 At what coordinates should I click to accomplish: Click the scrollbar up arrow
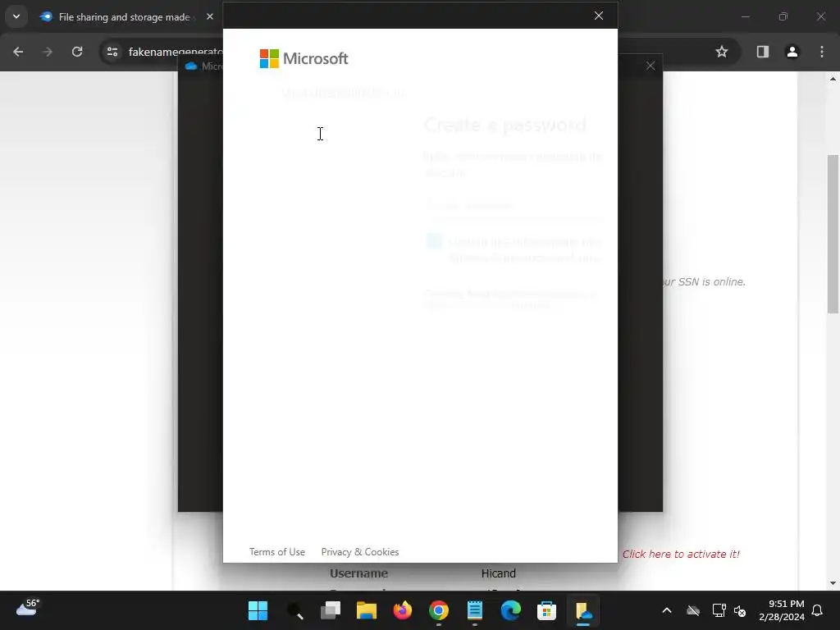tap(833, 79)
